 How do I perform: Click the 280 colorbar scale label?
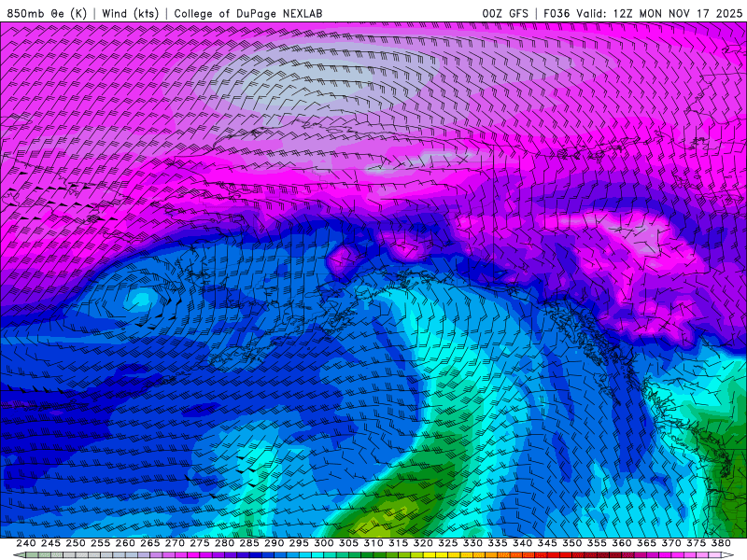[x=224, y=543]
